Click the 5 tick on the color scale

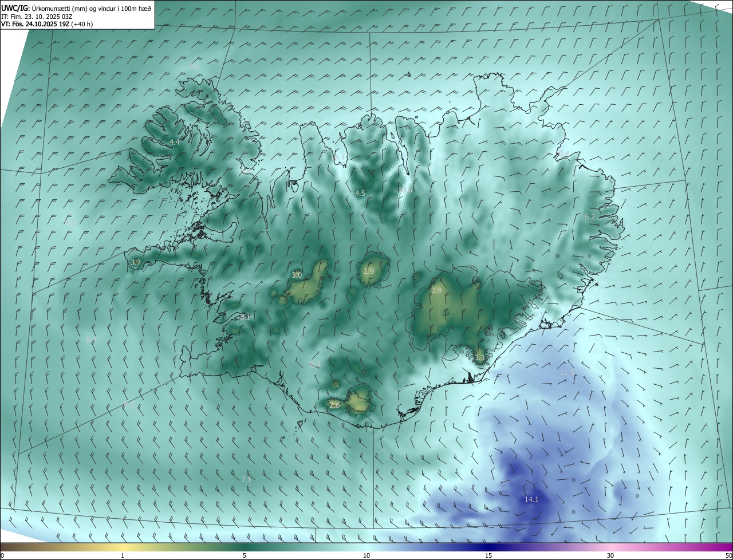pyautogui.click(x=245, y=555)
